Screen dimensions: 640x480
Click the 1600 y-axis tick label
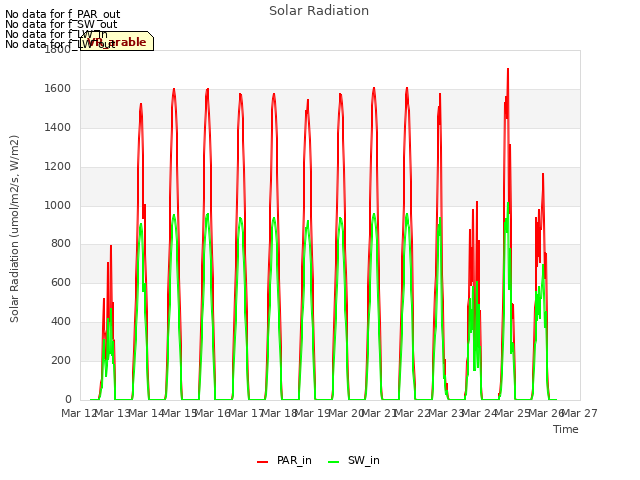pyautogui.click(x=58, y=89)
